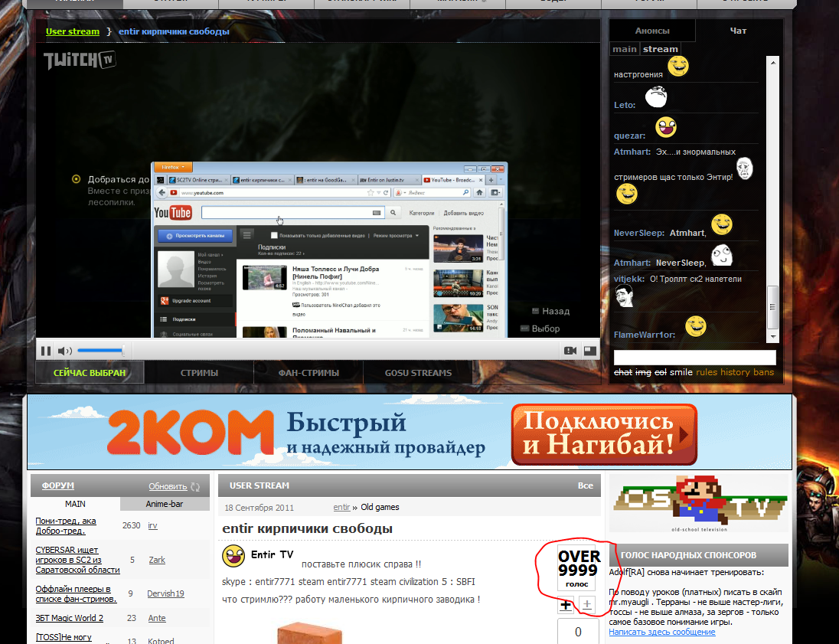Open the СТРИМЫ tab

199,373
